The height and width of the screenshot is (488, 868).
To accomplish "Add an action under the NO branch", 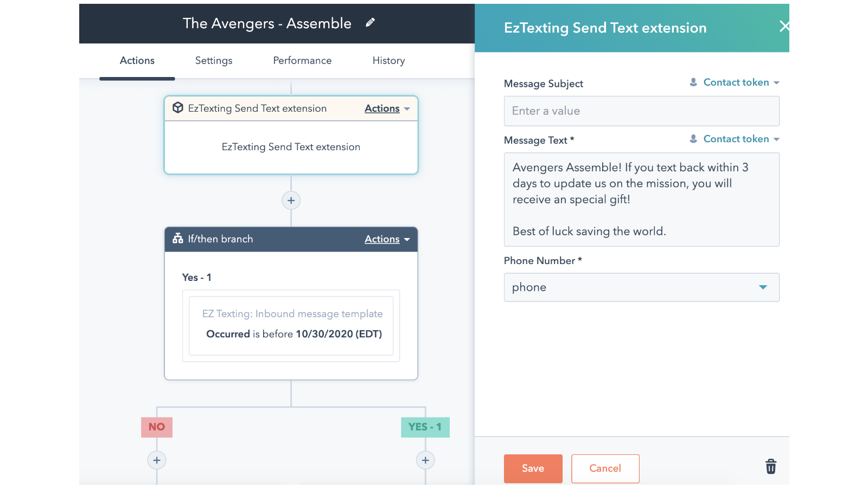I will tap(156, 460).
